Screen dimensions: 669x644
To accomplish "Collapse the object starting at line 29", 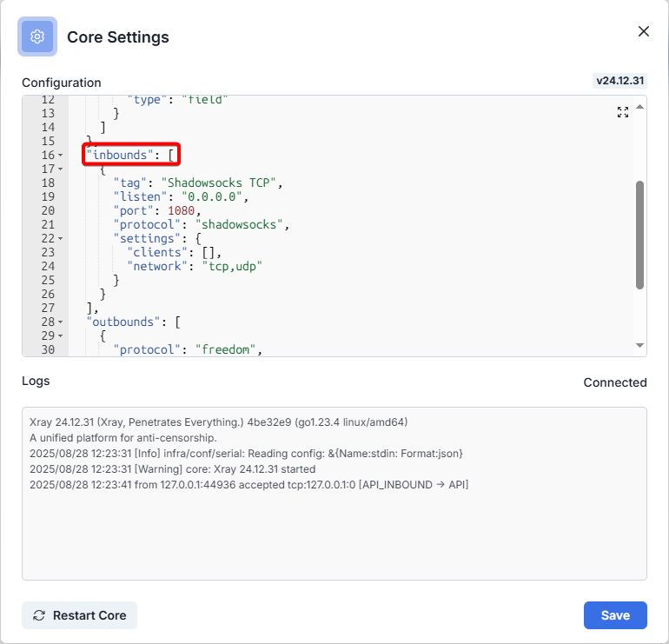I will [61, 336].
